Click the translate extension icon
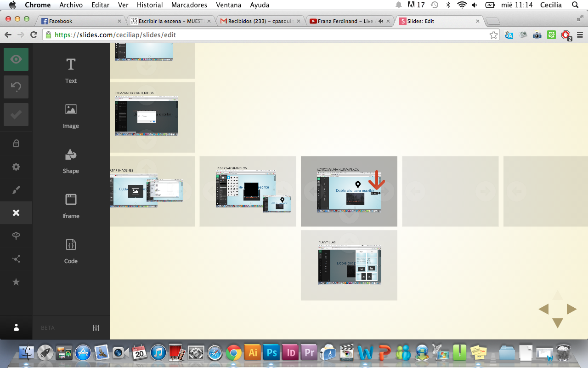This screenshot has width=588, height=368. coord(509,35)
